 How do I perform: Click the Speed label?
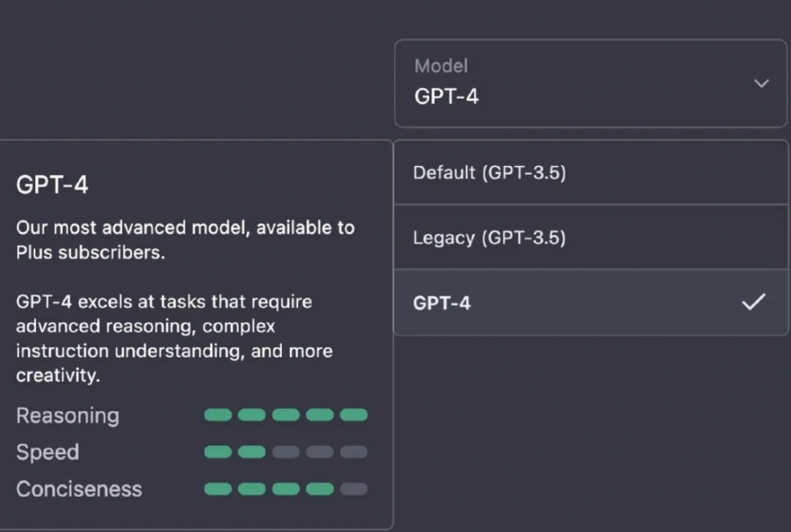[x=48, y=452]
